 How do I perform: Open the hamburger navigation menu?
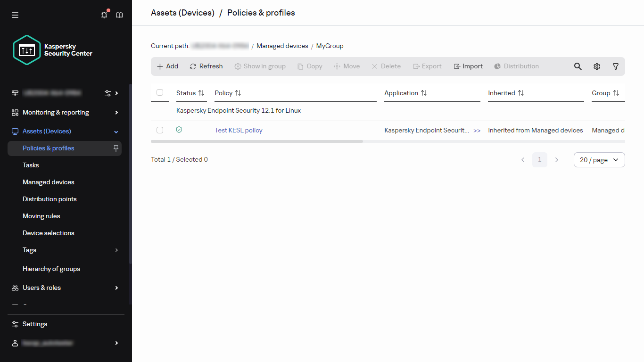[x=15, y=15]
